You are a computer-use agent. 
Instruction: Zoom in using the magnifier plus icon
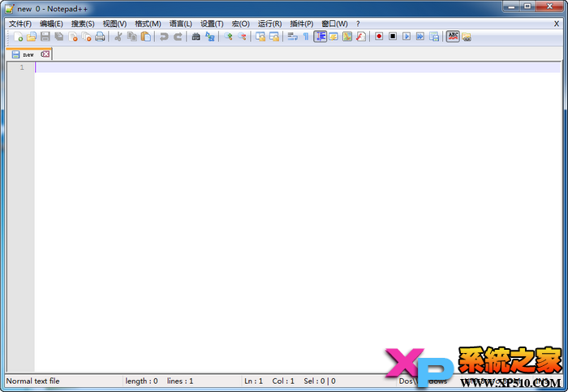point(228,37)
